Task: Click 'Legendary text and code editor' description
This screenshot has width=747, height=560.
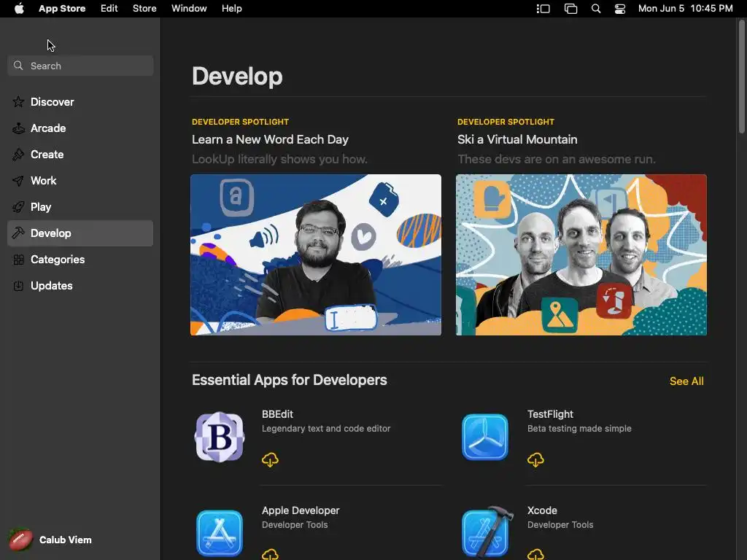Action: coord(326,429)
